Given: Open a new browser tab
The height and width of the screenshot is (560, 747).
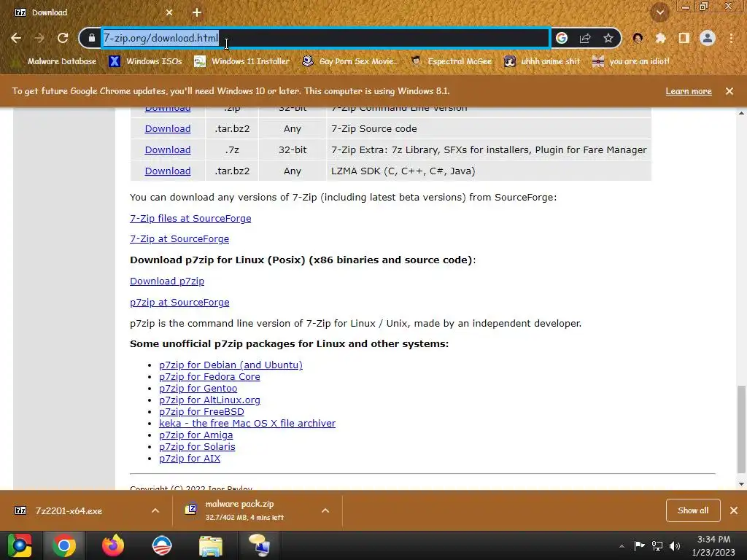Looking at the screenshot, I should pos(197,12).
